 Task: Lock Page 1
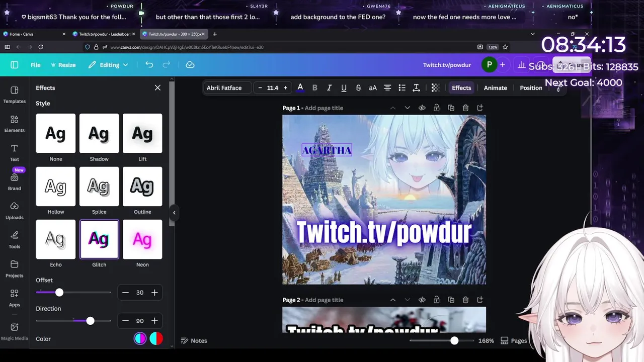[436, 108]
